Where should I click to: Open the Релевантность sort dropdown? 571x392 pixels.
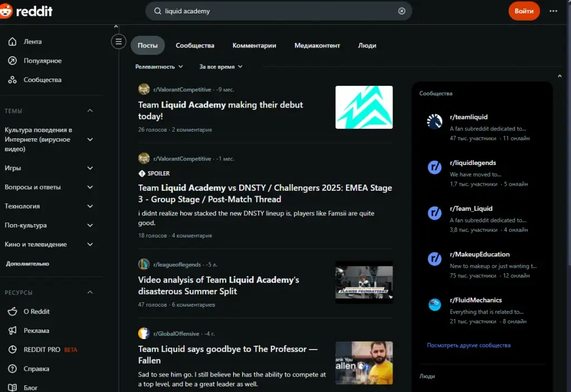pyautogui.click(x=159, y=67)
